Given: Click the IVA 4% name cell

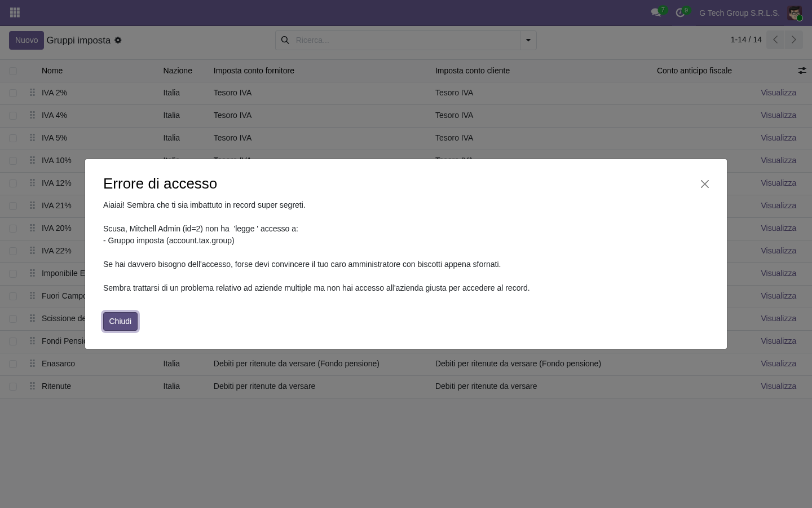Looking at the screenshot, I should (54, 115).
